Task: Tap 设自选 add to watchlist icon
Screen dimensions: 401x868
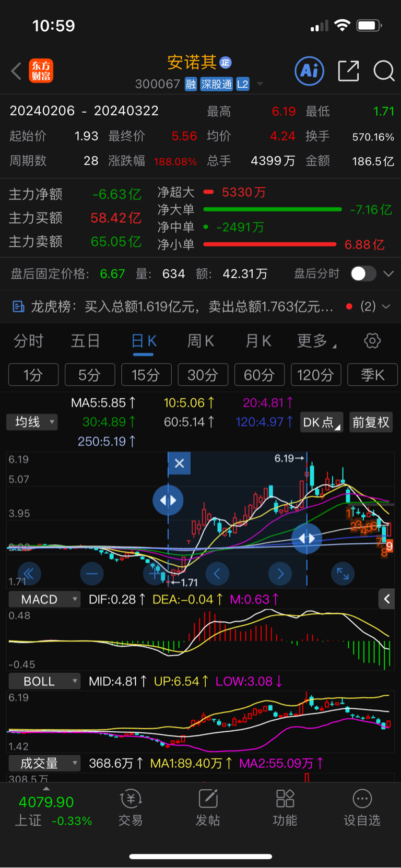Action: tap(362, 807)
